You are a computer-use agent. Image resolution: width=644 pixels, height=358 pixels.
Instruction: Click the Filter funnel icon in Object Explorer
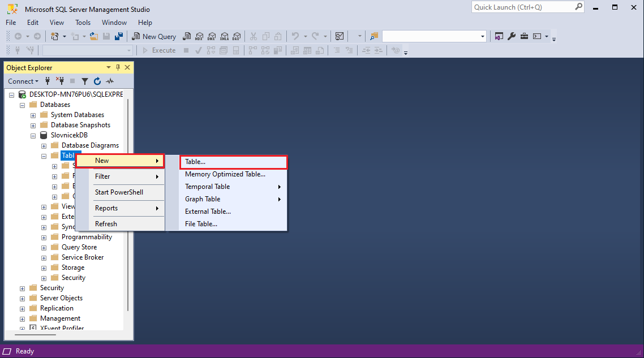point(85,81)
